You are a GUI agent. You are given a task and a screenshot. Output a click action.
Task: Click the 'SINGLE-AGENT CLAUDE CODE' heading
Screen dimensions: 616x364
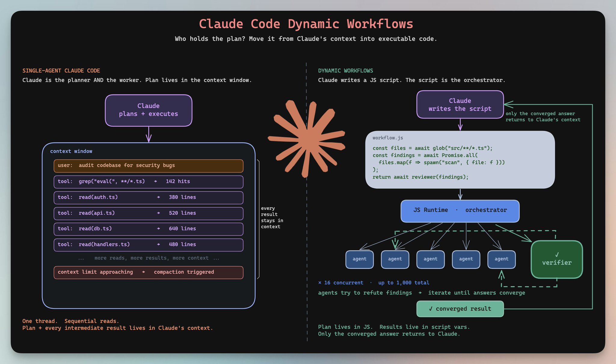point(61,71)
